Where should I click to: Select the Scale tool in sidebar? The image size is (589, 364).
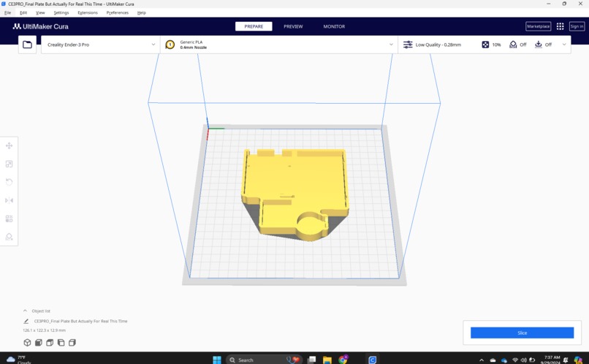coord(9,164)
